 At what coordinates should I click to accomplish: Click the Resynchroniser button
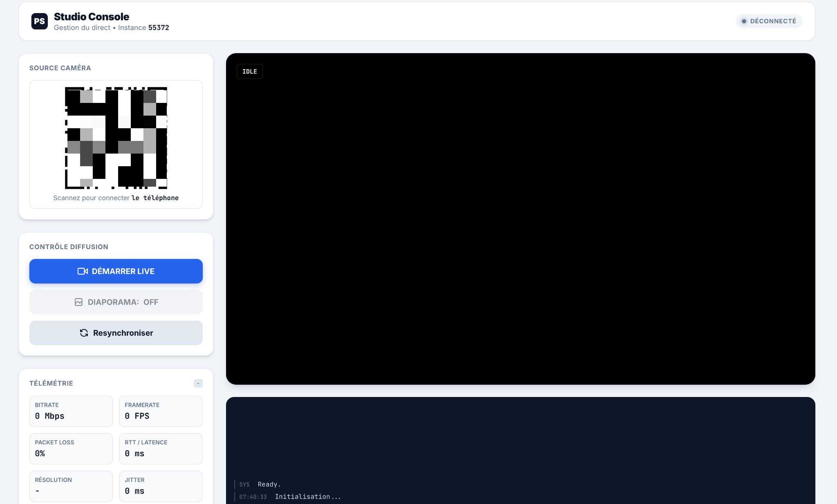[x=116, y=333]
